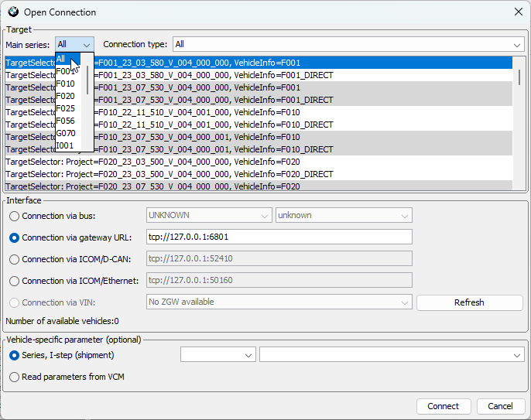This screenshot has height=420, width=531.
Task: Select row F010_23_07_530 VehicleInfo=F010
Action: pyautogui.click(x=259, y=137)
